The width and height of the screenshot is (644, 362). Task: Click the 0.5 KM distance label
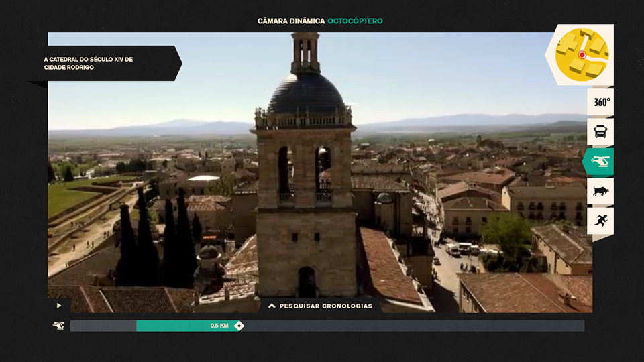click(219, 326)
